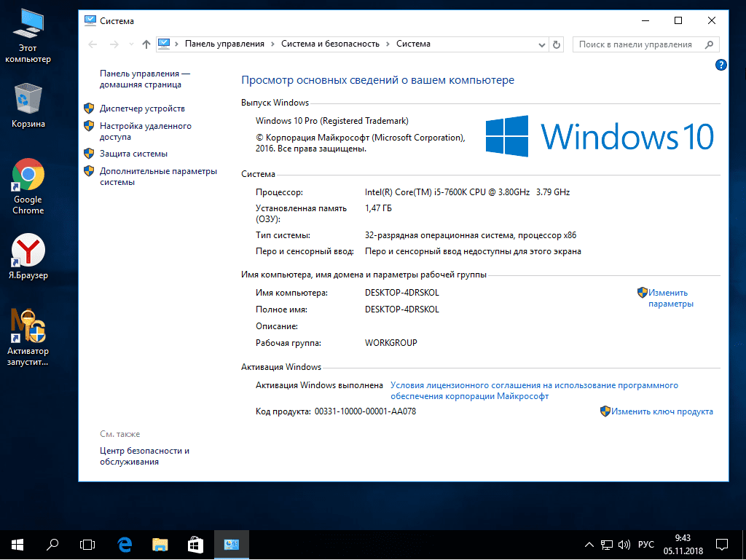Go up one level arrow

pyautogui.click(x=146, y=44)
